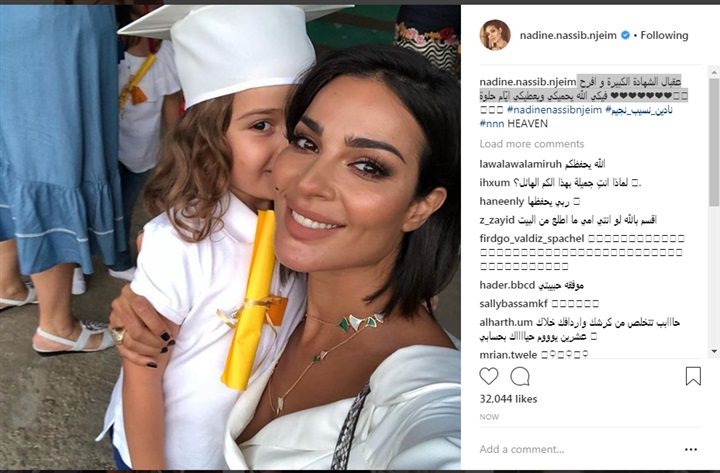The height and width of the screenshot is (473, 720).
Task: Click scroll down arrow in comments
Action: [x=714, y=351]
